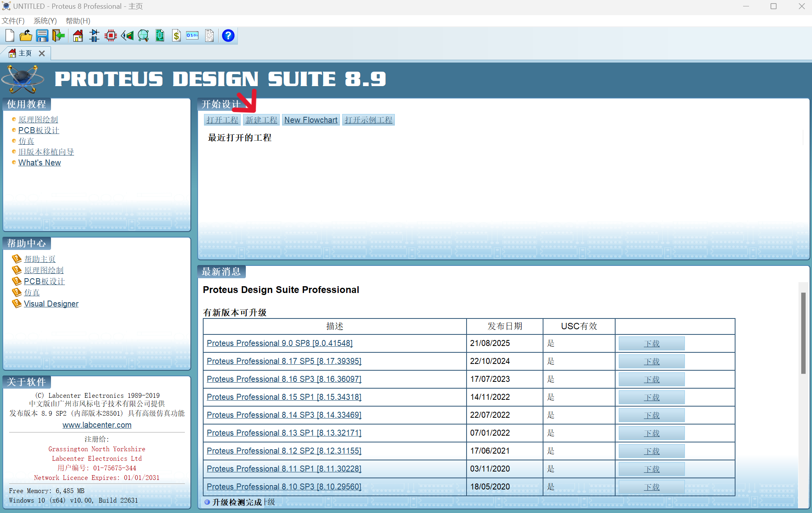Open the 文件(F) menu
This screenshot has width=812, height=513.
point(13,21)
